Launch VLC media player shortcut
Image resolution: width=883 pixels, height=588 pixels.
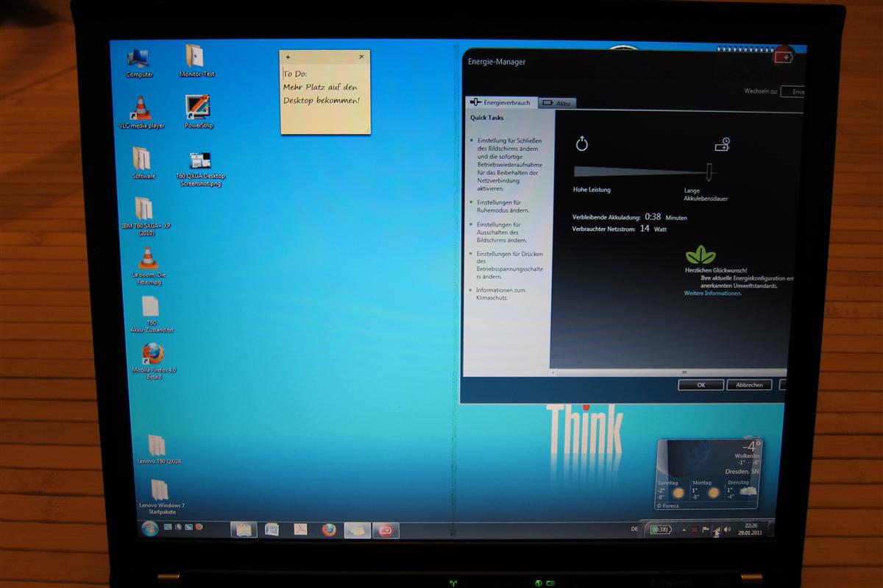pyautogui.click(x=141, y=113)
